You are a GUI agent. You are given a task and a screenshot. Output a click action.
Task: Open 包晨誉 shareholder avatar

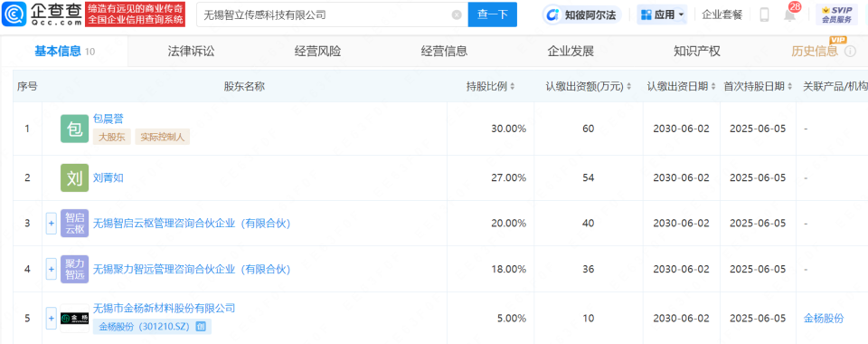75,129
